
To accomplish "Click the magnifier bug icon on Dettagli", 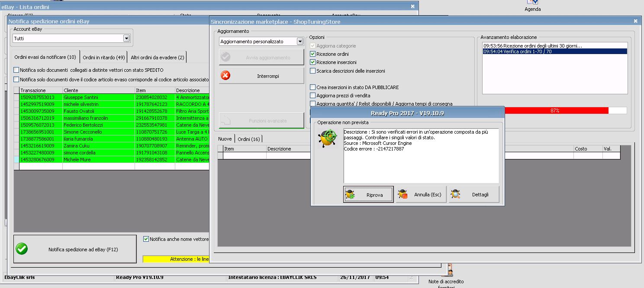I will (455, 195).
